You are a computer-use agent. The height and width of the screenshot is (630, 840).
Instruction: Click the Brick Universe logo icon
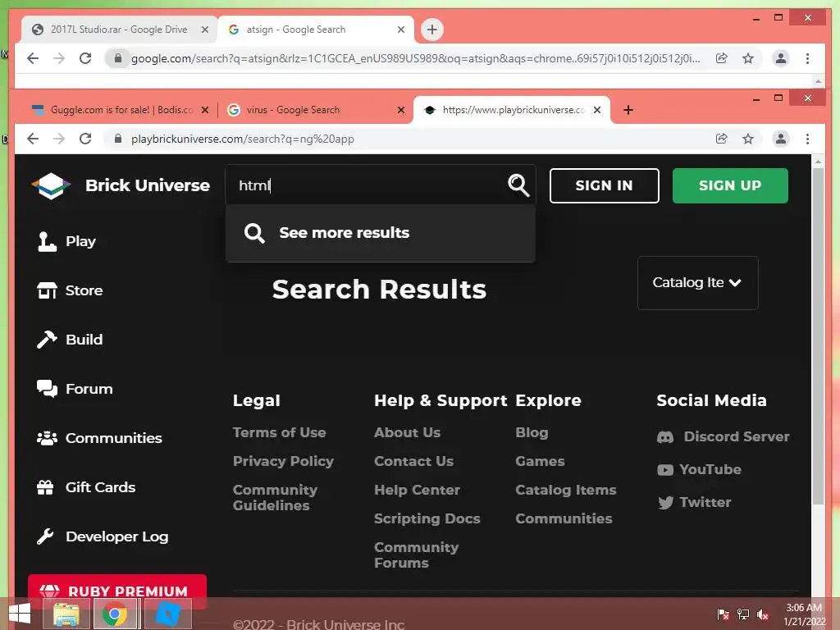click(51, 186)
